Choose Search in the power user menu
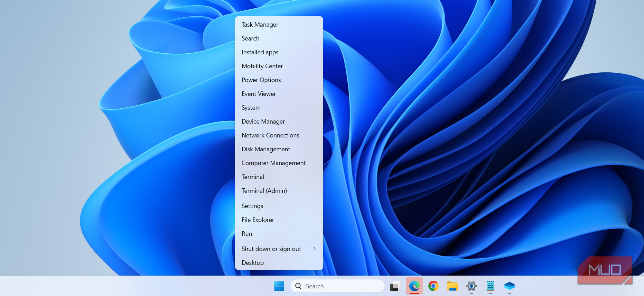The height and width of the screenshot is (296, 644). (x=279, y=38)
